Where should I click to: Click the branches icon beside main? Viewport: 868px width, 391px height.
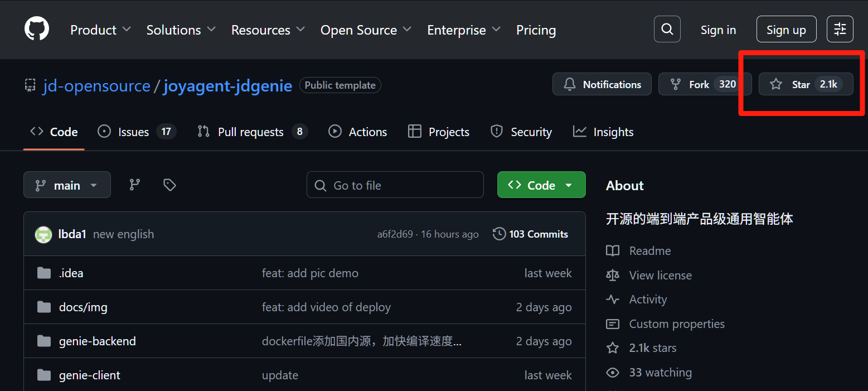135,185
